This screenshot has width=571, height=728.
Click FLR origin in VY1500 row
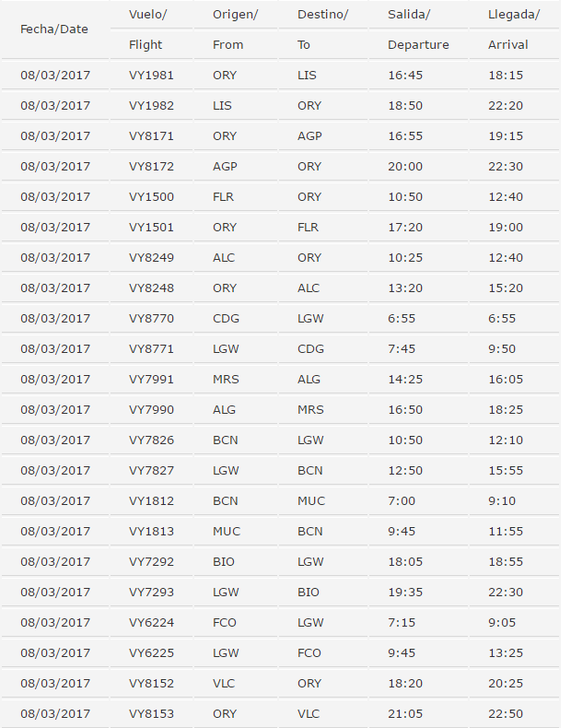click(223, 197)
